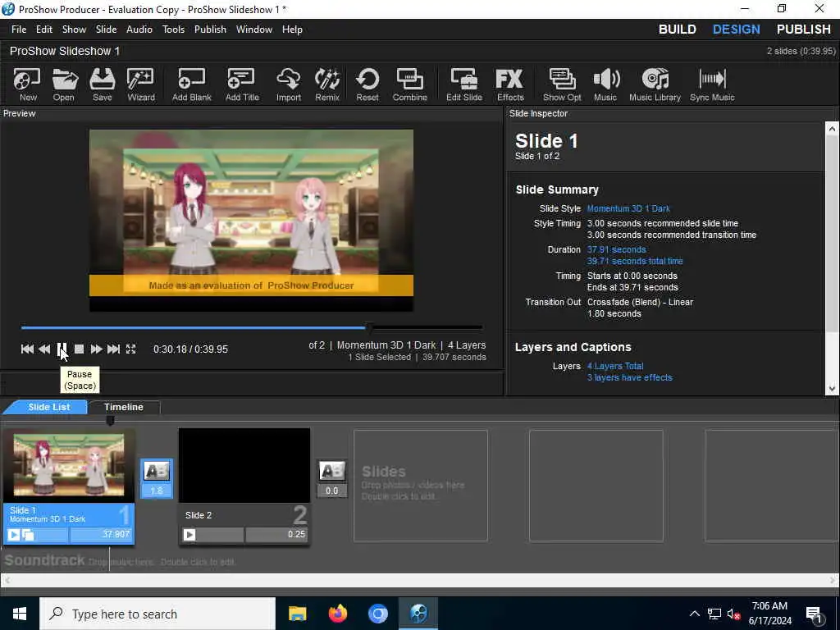Click the Music toolbar icon
Screen dimensions: 840x630
coord(605,84)
